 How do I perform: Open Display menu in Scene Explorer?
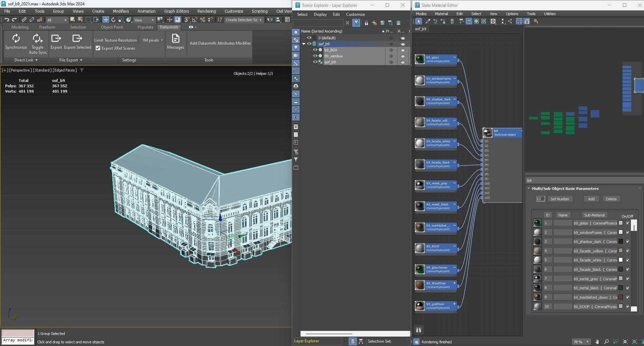pyautogui.click(x=320, y=14)
